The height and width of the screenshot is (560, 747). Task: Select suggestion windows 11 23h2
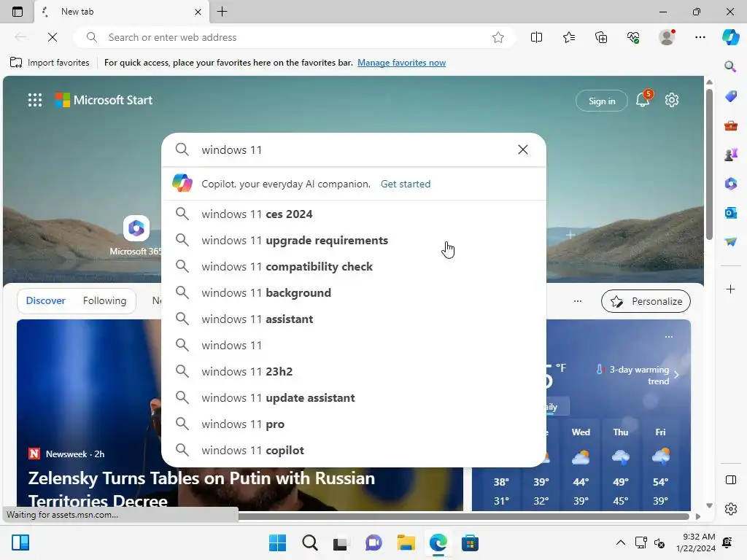coord(354,371)
